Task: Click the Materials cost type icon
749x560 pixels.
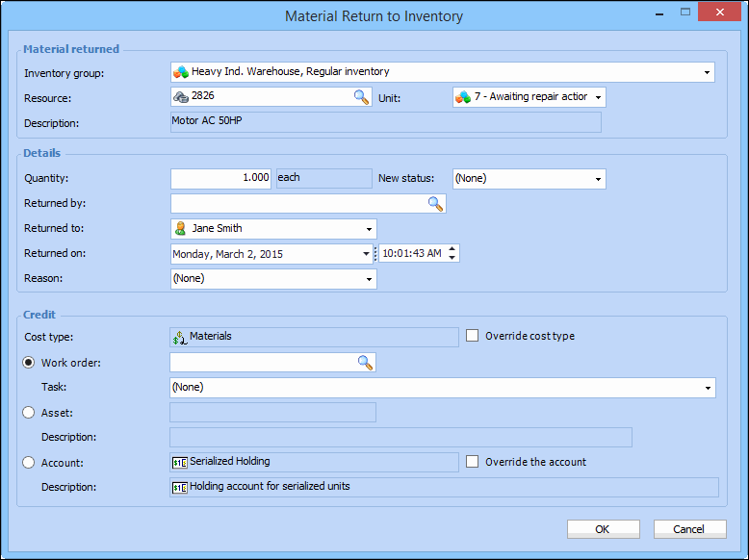Action: [x=179, y=337]
